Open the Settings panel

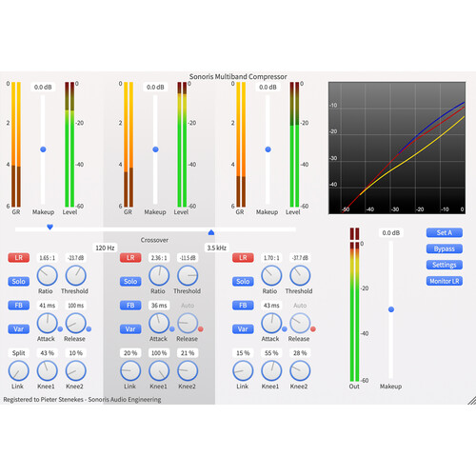[445, 265]
